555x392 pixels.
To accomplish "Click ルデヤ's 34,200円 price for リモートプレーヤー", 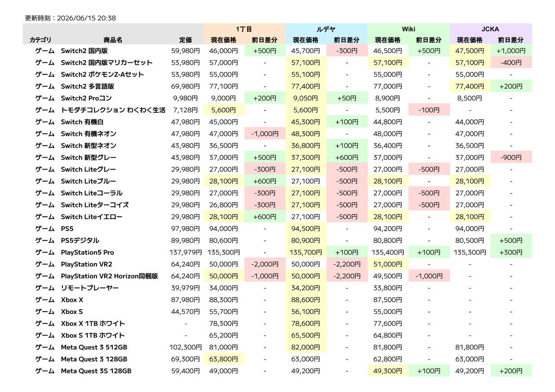I will point(305,288).
